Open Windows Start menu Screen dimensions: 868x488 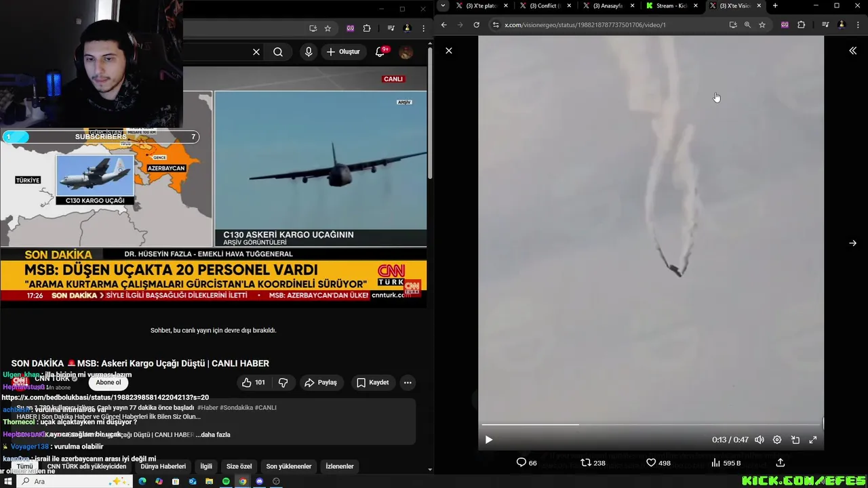click(9, 481)
